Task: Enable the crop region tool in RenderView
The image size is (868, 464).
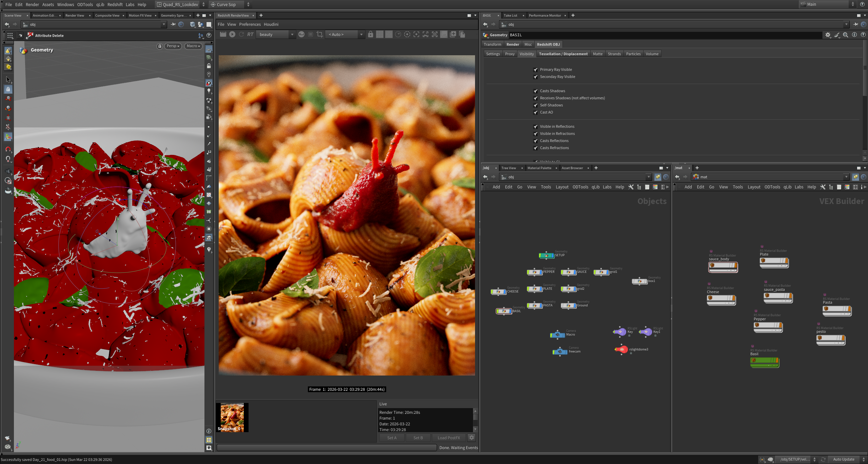Action: (x=319, y=34)
